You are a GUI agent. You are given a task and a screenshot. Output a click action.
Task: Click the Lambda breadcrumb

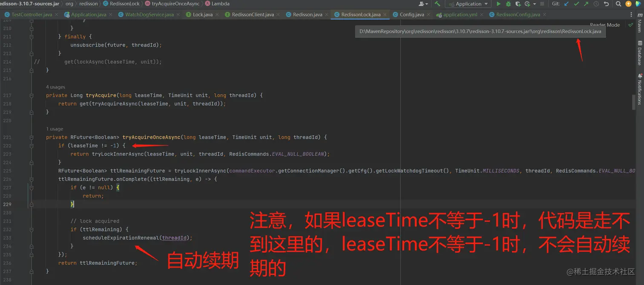[217, 3]
